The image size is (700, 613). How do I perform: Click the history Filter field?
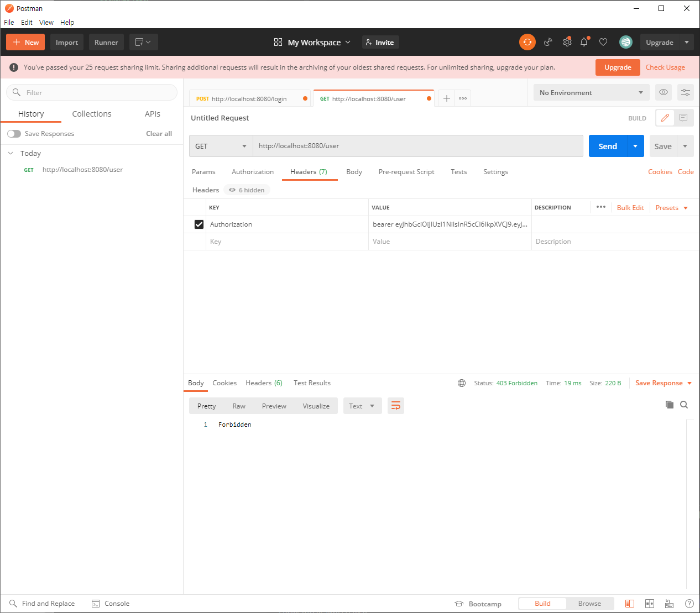[92, 92]
